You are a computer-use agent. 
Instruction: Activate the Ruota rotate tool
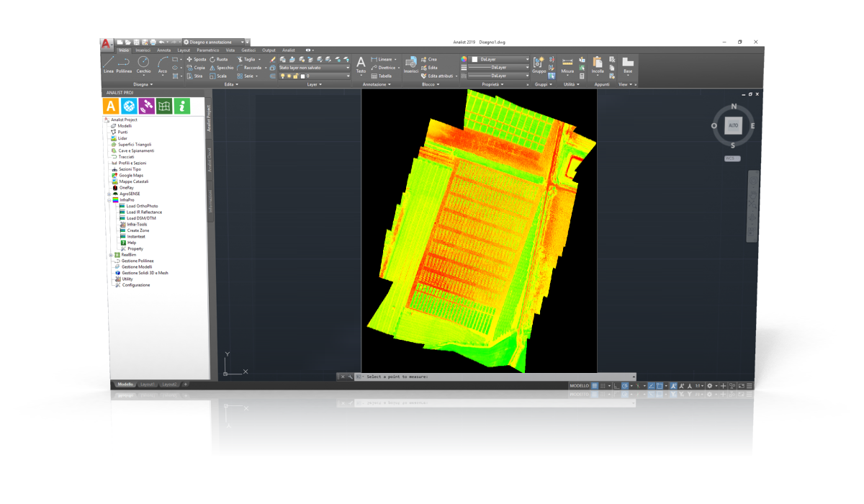[x=218, y=59]
